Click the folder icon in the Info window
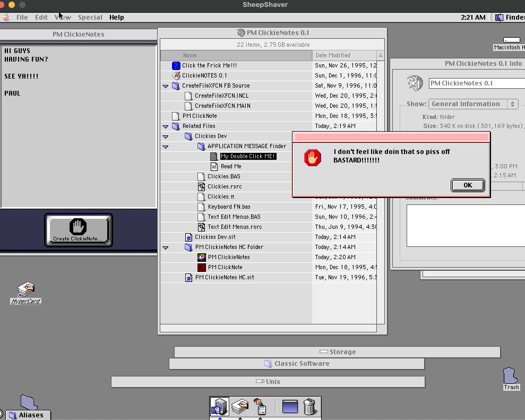 [415, 83]
